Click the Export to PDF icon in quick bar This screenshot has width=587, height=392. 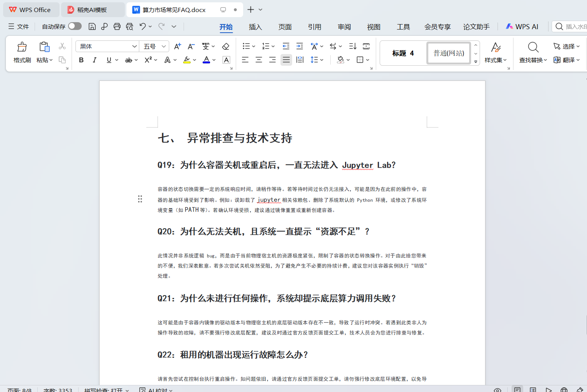[x=104, y=26]
